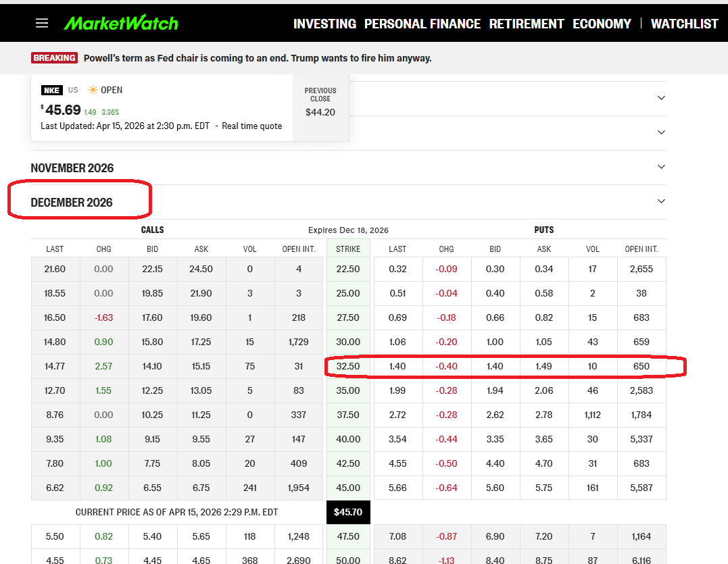Click the STRIKE column header
Screen dimensions: 728x564
coord(348,249)
